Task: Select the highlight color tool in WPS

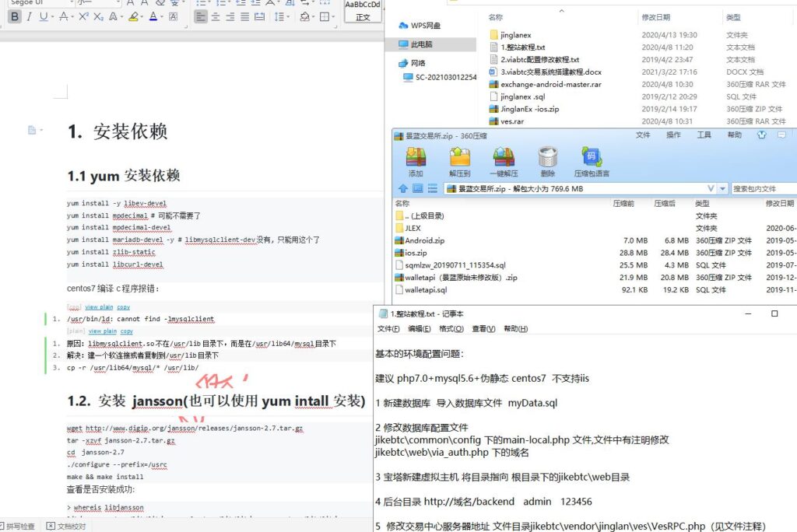Action: pyautogui.click(x=133, y=17)
